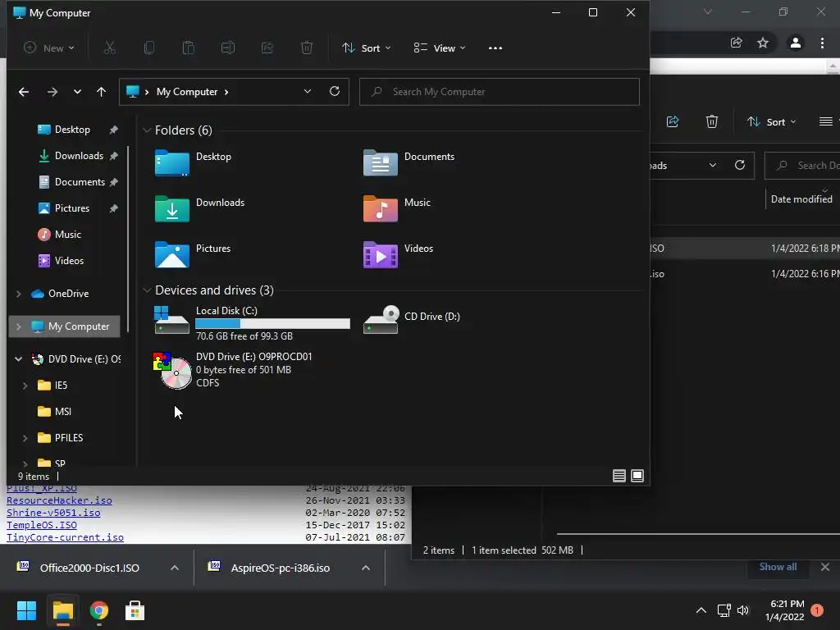Image resolution: width=840 pixels, height=630 pixels.
Task: Click Chrome icon on the taskbar
Action: click(x=98, y=610)
